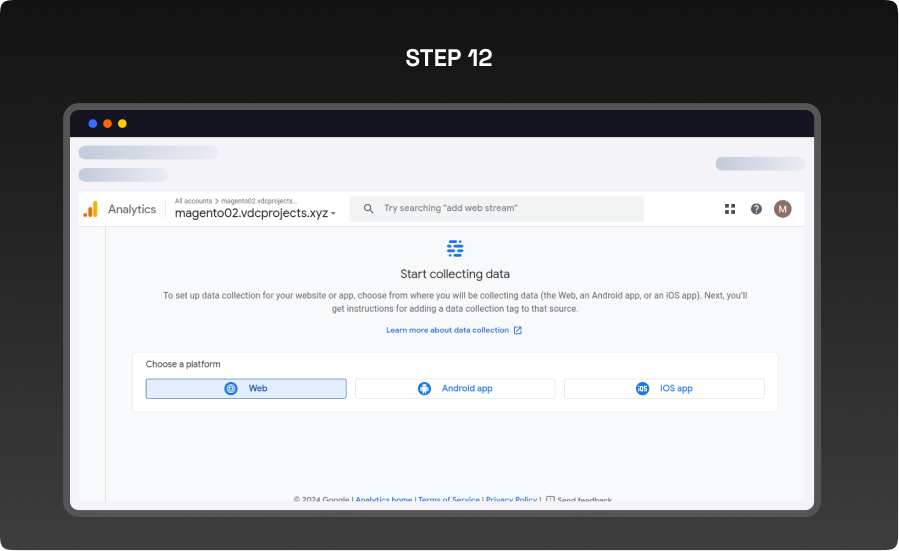Choose the Web platform button
Image resolution: width=899 pixels, height=551 pixels.
(x=246, y=389)
